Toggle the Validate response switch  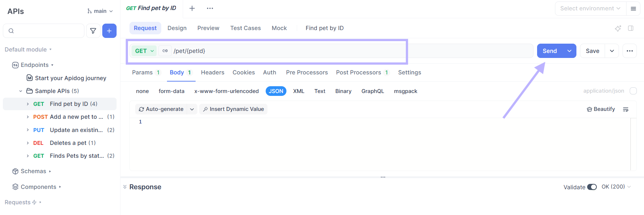point(592,187)
